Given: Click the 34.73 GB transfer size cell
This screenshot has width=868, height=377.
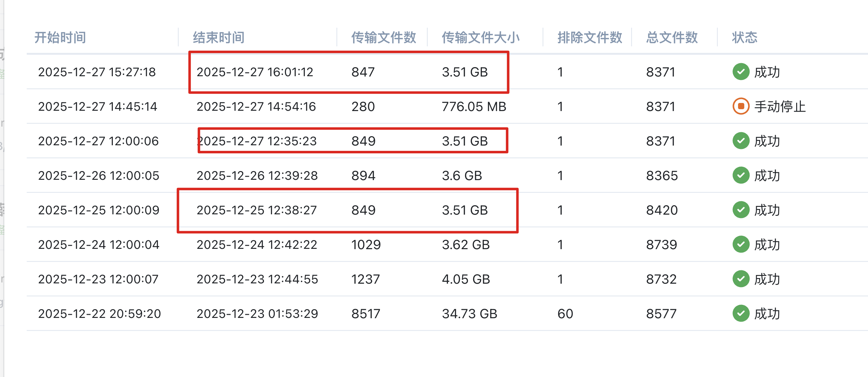Looking at the screenshot, I should pos(469,314).
